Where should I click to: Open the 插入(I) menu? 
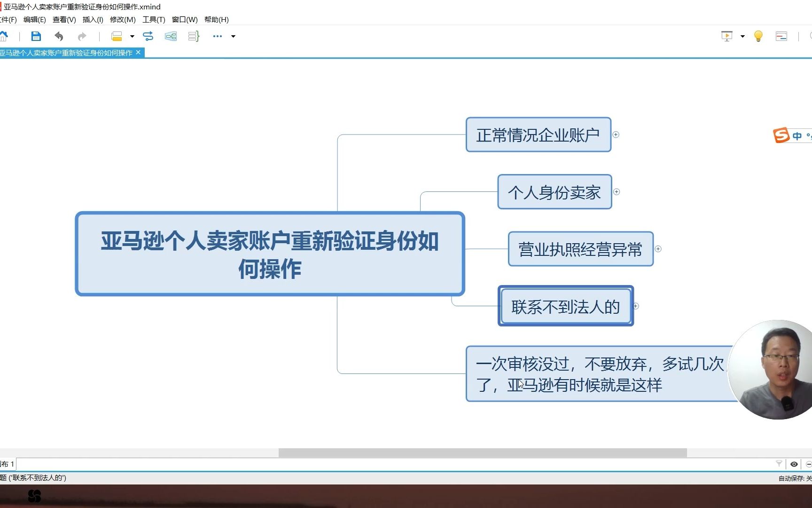pyautogui.click(x=93, y=19)
